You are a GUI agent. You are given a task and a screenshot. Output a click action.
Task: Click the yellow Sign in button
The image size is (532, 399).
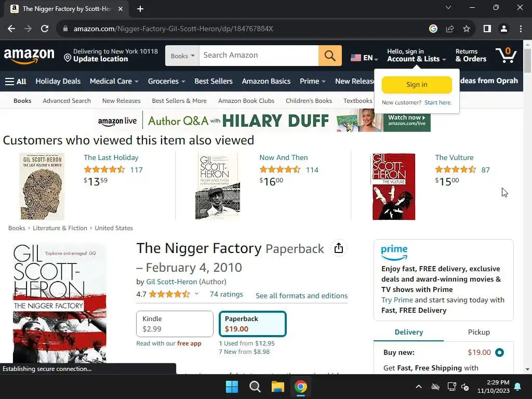(x=417, y=85)
